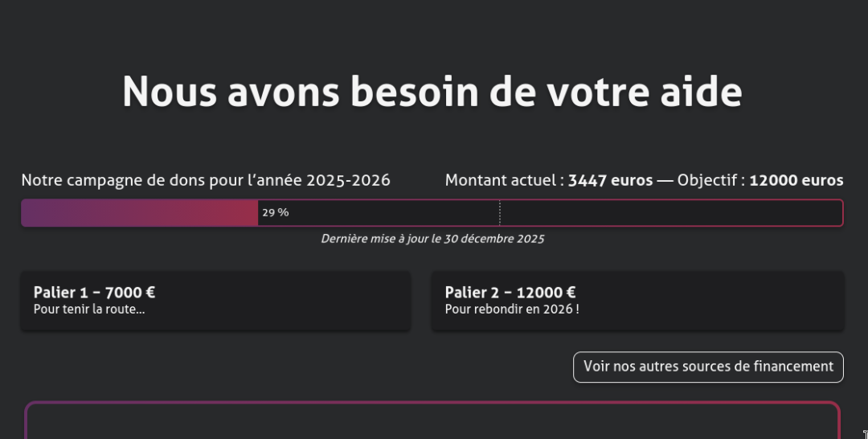Select the "Palier 2 – 12000 €" title
Viewport: 868px width, 439px height.
(x=510, y=293)
